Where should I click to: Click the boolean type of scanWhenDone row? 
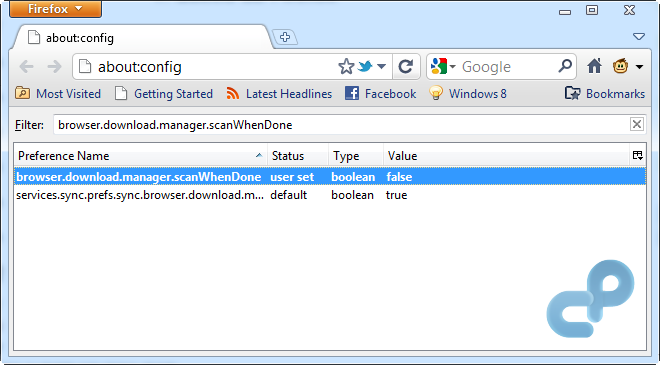pyautogui.click(x=353, y=177)
